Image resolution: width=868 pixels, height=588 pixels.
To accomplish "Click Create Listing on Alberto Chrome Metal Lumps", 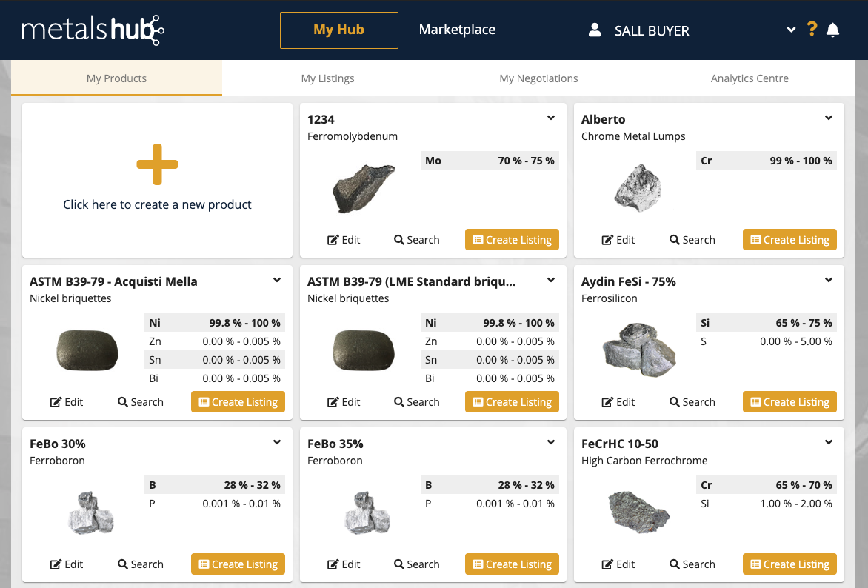I will 789,239.
